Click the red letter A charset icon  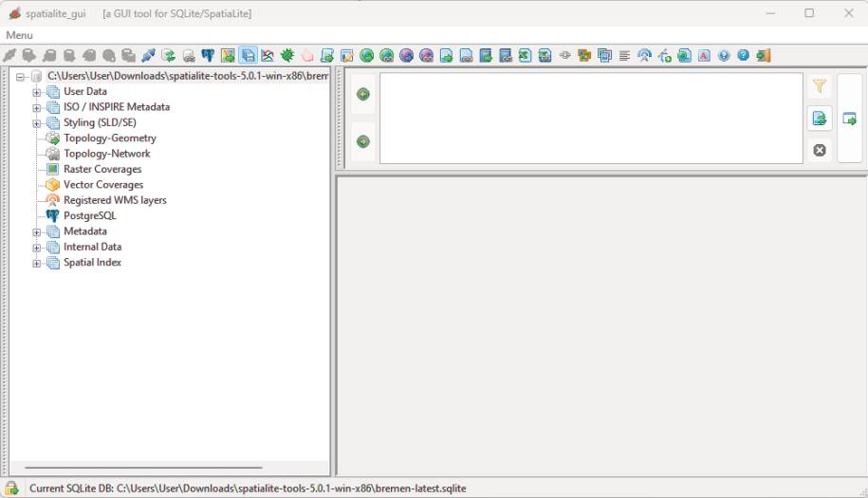pos(704,55)
